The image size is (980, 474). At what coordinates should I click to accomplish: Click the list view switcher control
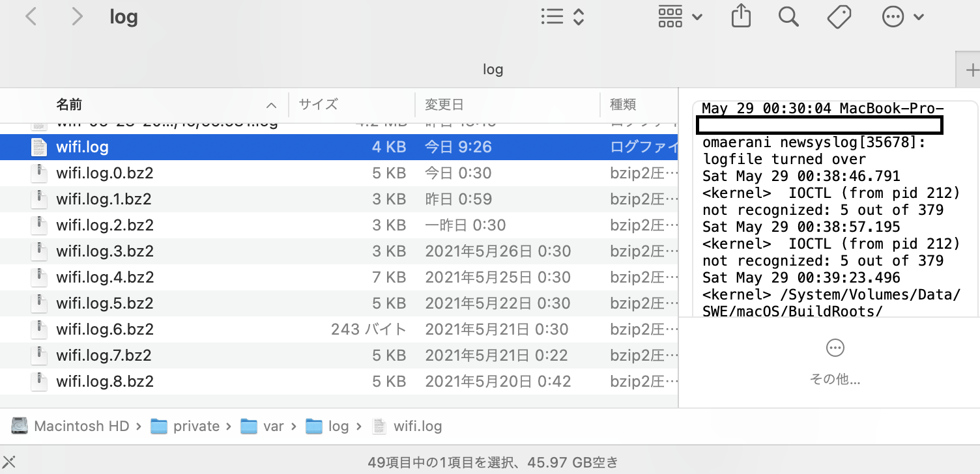(562, 17)
